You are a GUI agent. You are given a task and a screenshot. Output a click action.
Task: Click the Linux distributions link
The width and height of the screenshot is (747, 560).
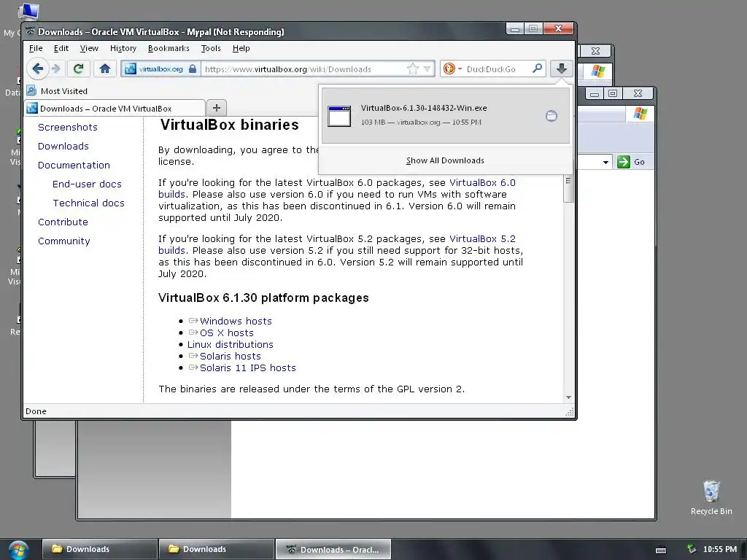coord(230,344)
